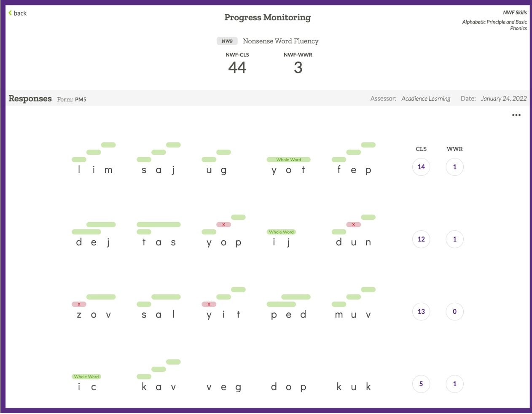Click the red X marker above "yop"
This screenshot has width=532, height=414.
tap(224, 225)
